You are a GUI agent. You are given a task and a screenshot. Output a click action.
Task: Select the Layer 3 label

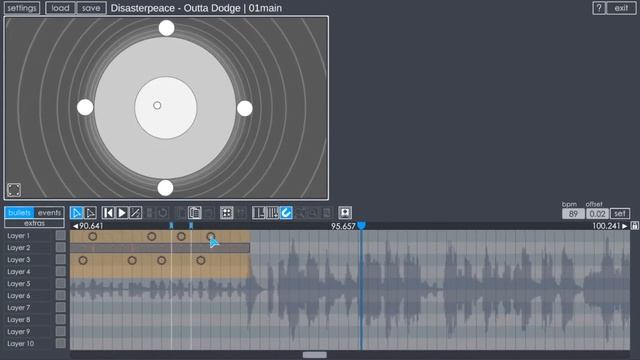tap(18, 260)
